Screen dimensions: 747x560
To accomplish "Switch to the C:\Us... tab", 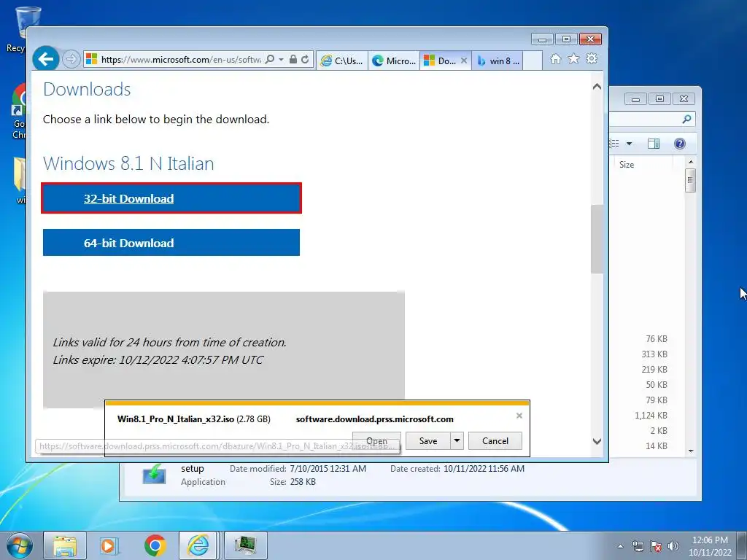I will click(342, 61).
